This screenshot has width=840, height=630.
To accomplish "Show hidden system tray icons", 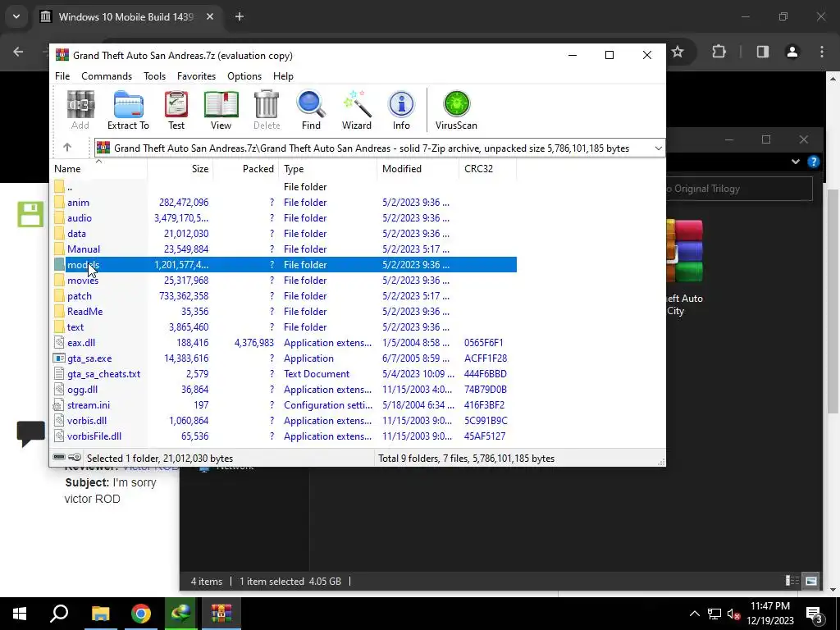I will (x=694, y=614).
